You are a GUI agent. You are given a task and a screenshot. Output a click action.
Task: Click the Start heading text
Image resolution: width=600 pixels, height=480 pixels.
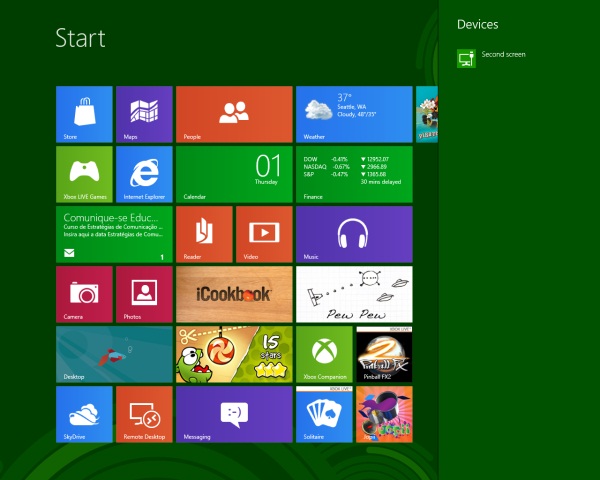[x=80, y=38]
